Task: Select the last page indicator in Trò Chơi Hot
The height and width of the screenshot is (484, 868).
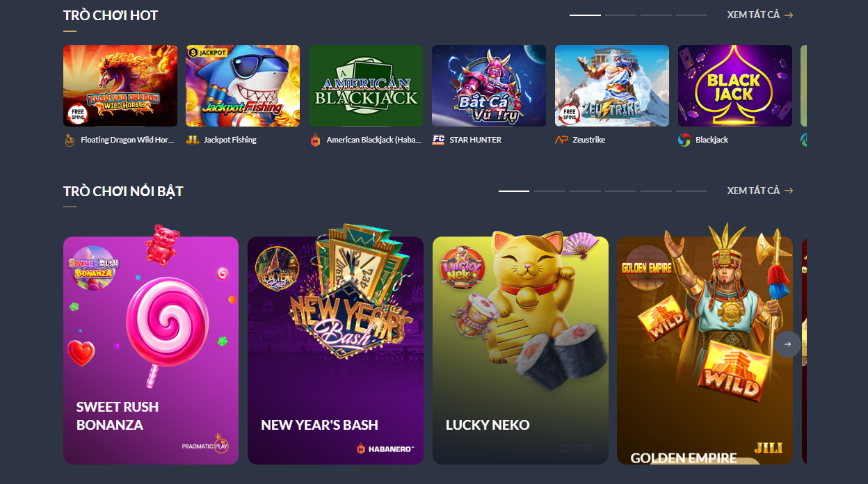Action: click(691, 15)
